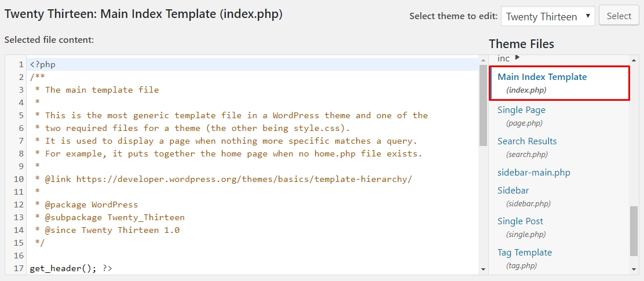Open the sidebar-main.php file
This screenshot has height=281, width=644.
point(533,173)
